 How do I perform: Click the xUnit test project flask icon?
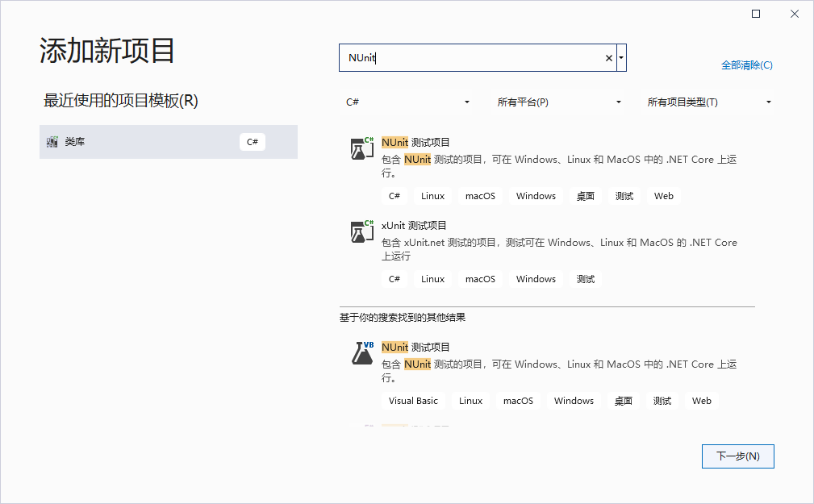pos(362,231)
